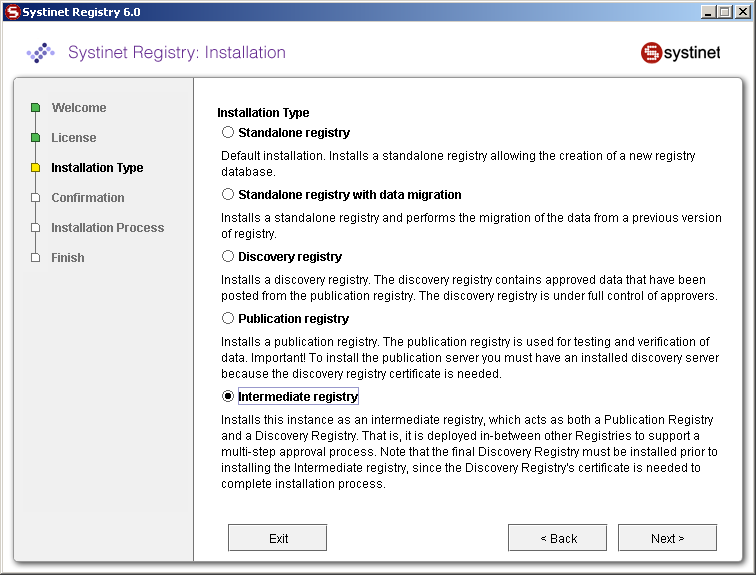The width and height of the screenshot is (756, 575).
Task: Proceed with the Next button
Action: pos(667,538)
